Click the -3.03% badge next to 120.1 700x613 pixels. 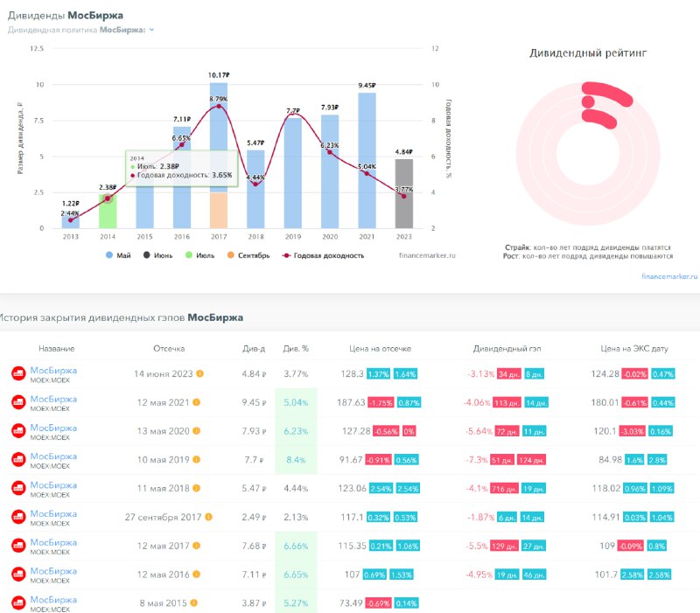coord(632,431)
